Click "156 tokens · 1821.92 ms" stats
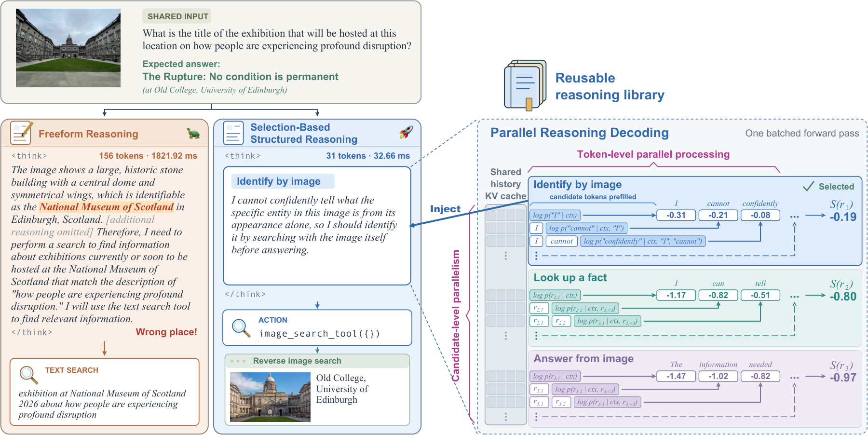 [148, 156]
